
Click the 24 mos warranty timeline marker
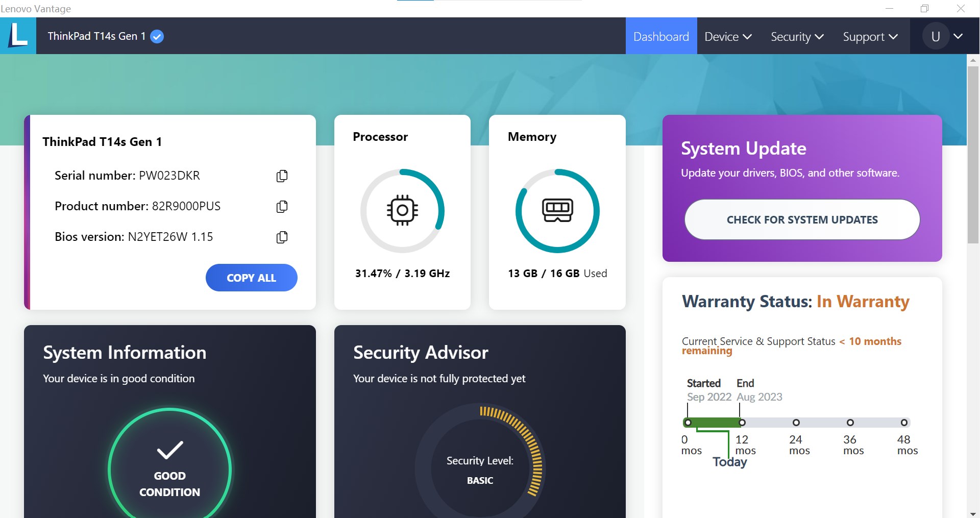click(x=796, y=423)
